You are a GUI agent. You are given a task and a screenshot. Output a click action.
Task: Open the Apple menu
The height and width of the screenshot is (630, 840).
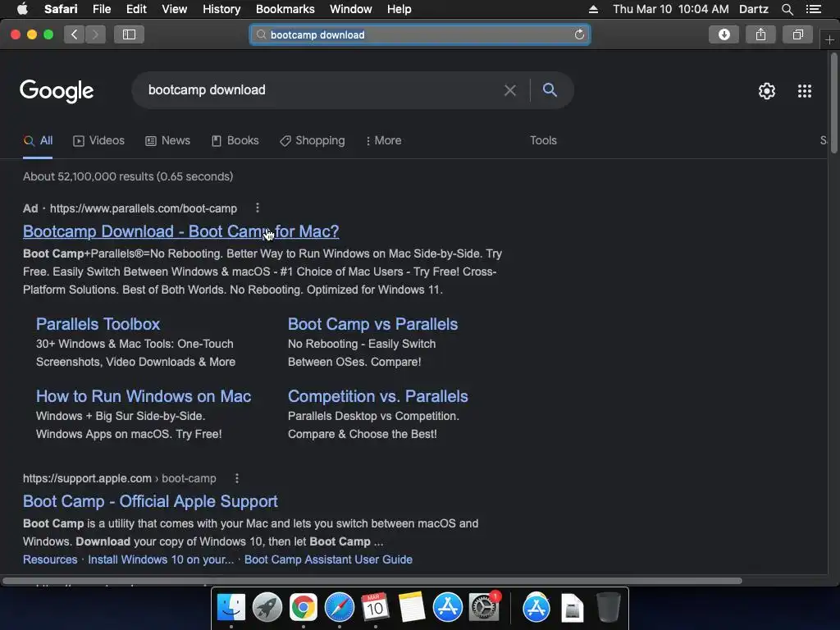pos(22,9)
